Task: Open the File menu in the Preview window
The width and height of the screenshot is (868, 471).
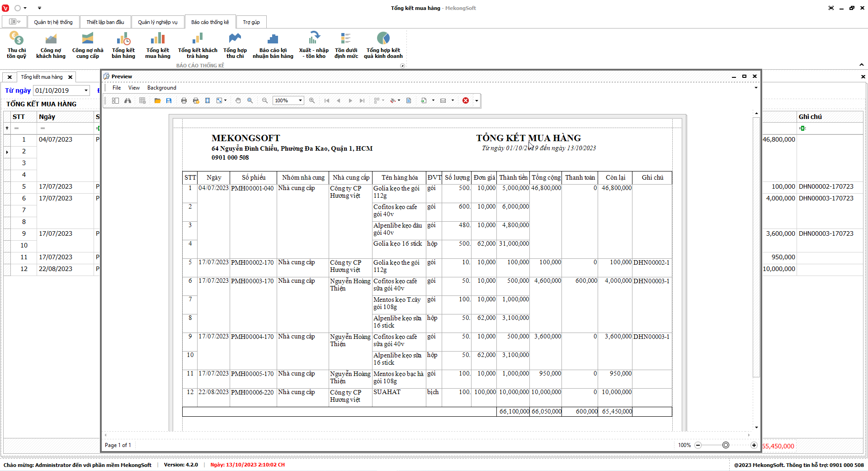Action: tap(117, 88)
